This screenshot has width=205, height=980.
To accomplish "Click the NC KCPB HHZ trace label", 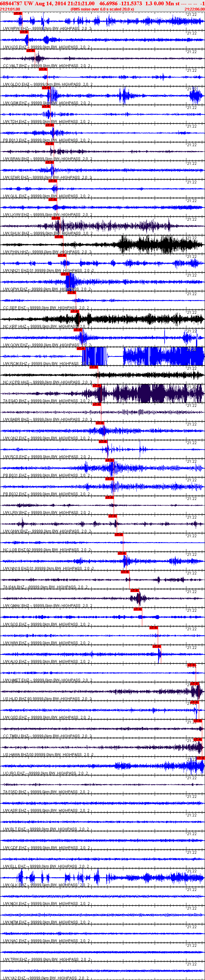I will coord(48,383).
